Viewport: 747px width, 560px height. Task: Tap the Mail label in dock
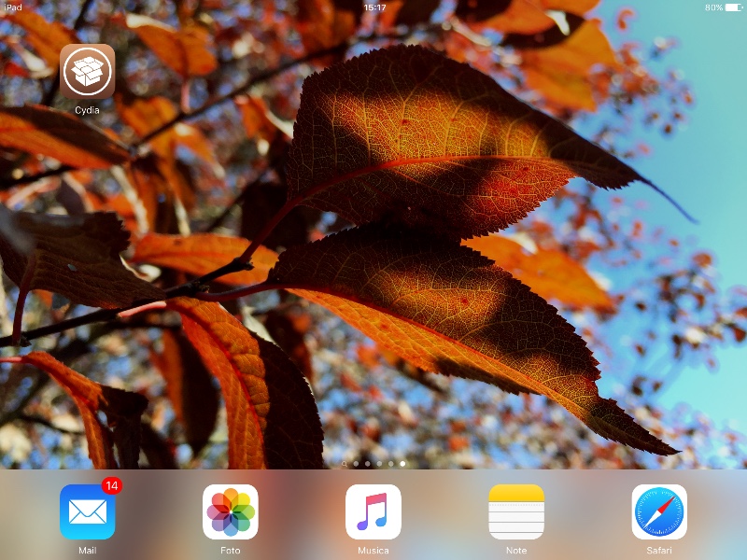(x=87, y=550)
